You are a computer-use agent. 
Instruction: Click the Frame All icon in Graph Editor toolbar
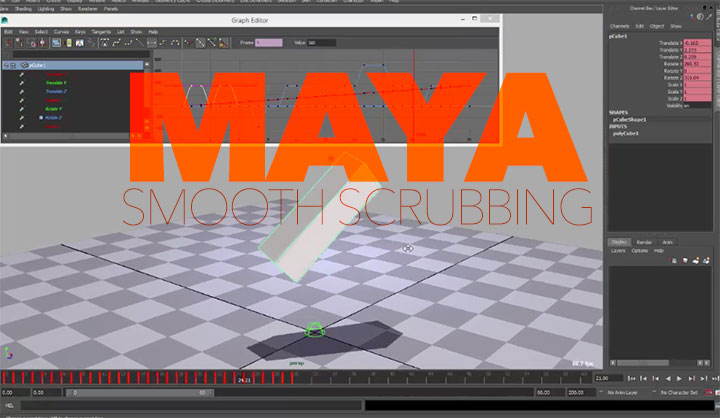point(56,43)
